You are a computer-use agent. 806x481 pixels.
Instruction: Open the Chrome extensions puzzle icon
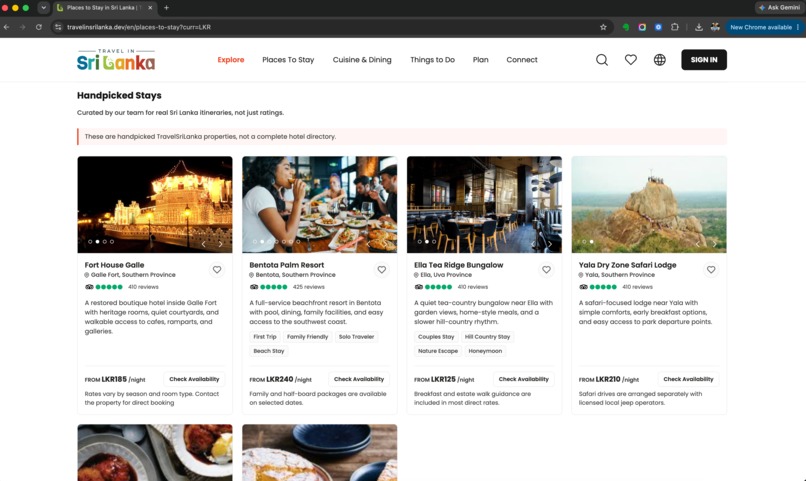pyautogui.click(x=675, y=27)
